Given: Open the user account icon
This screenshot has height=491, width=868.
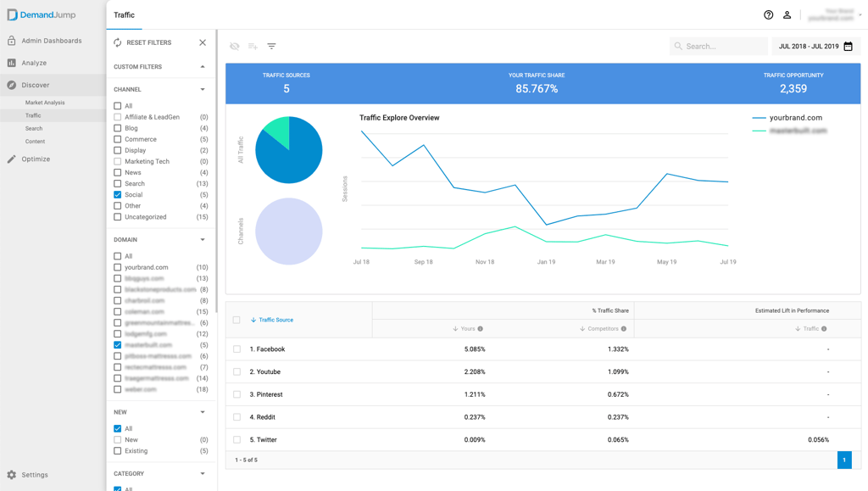Looking at the screenshot, I should pyautogui.click(x=787, y=15).
